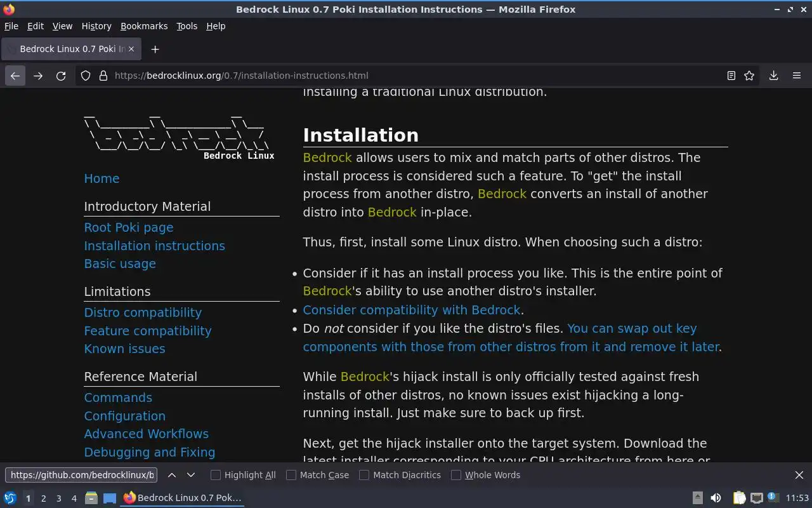Viewport: 812px width, 508px height.
Task: Switch to virtual desktop 2
Action: click(x=43, y=498)
